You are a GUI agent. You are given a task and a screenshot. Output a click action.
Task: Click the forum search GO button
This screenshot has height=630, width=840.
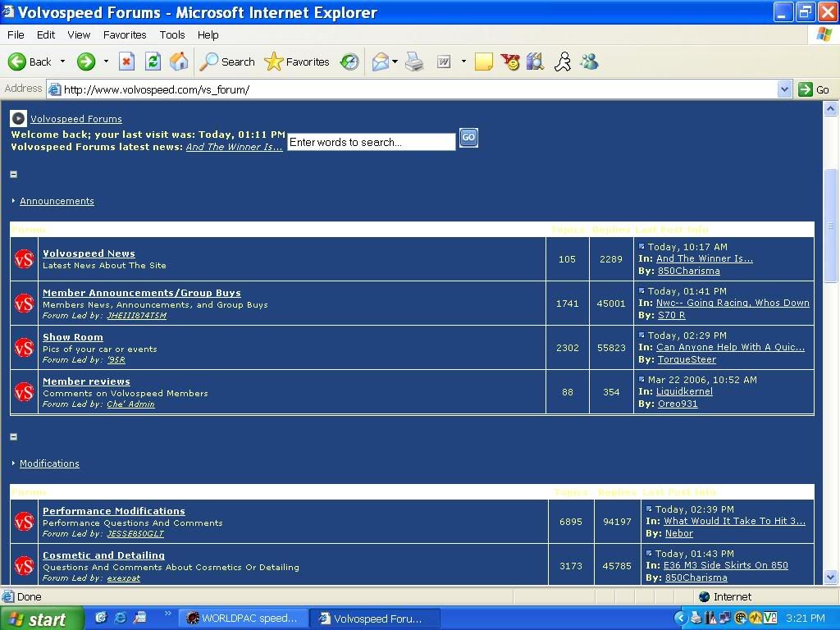click(468, 138)
